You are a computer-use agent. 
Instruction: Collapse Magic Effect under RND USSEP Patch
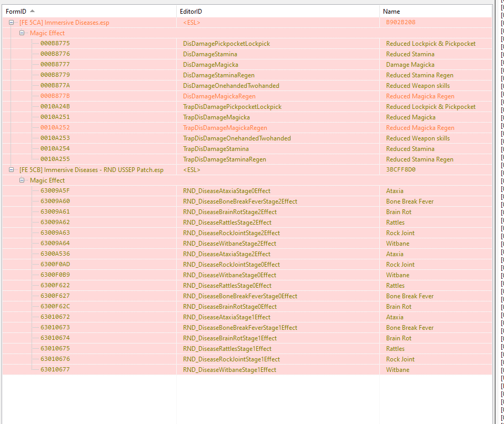pyautogui.click(x=22, y=180)
